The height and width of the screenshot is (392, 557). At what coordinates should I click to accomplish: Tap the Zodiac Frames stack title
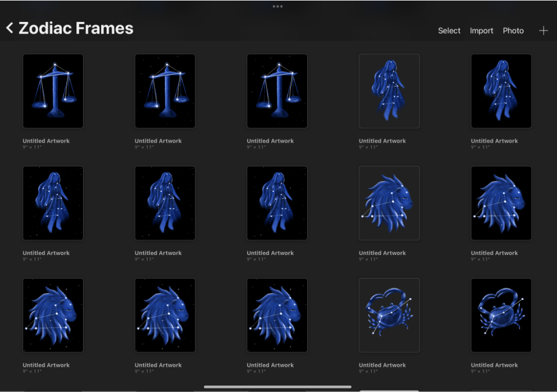76,28
